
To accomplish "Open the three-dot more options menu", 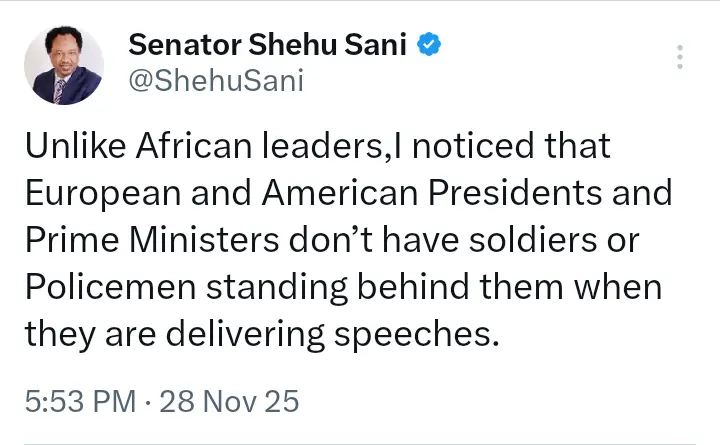I will tap(680, 56).
